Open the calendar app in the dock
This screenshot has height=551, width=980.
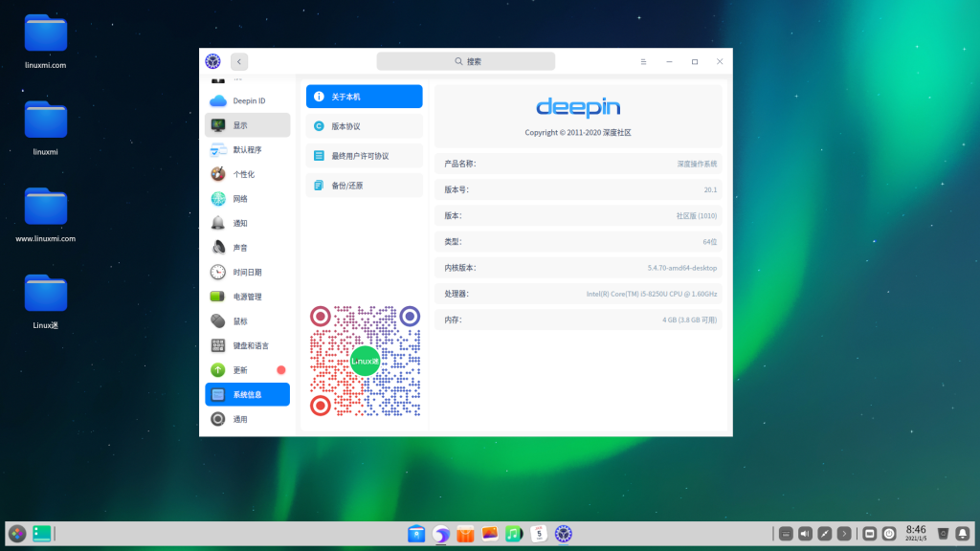pos(539,534)
